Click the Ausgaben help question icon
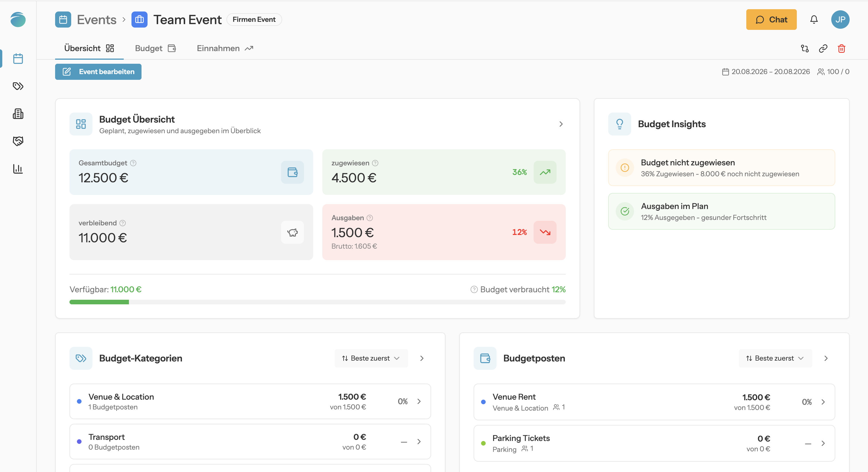868x472 pixels. pos(370,218)
